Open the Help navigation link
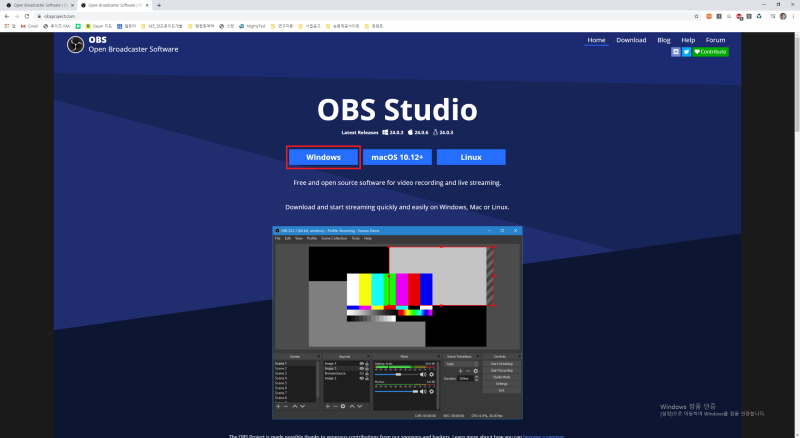Screen dimensions: 800x438 coord(688,40)
